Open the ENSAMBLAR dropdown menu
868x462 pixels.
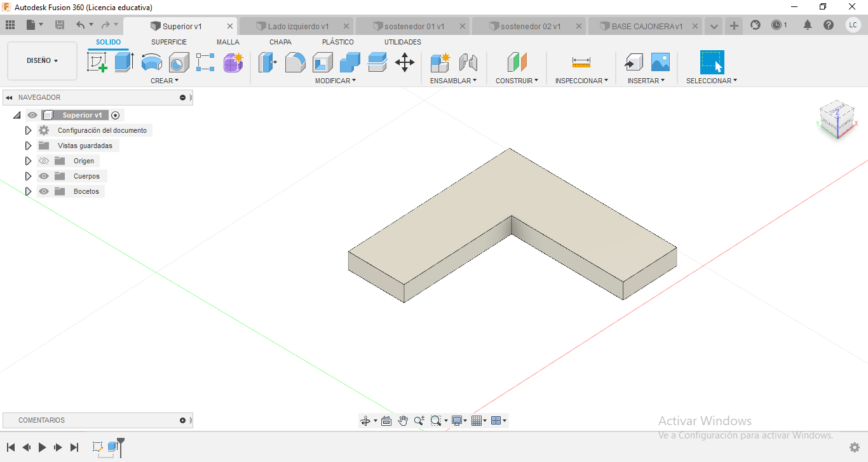point(453,81)
